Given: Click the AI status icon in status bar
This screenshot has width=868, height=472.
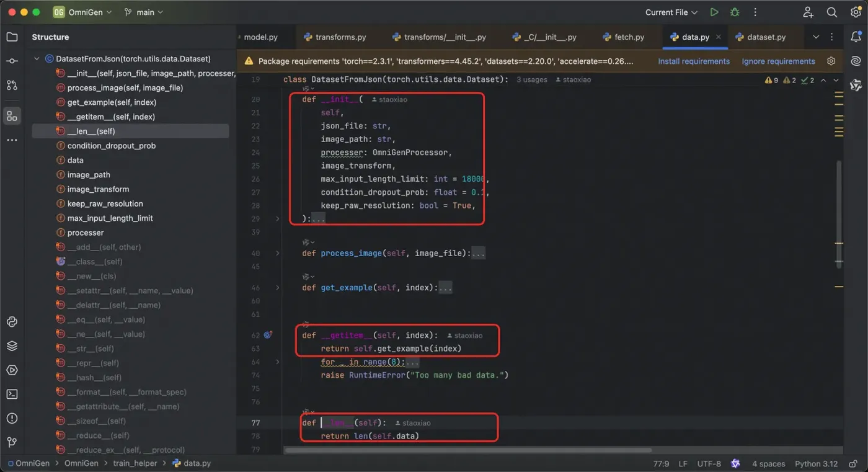Looking at the screenshot, I should point(735,463).
